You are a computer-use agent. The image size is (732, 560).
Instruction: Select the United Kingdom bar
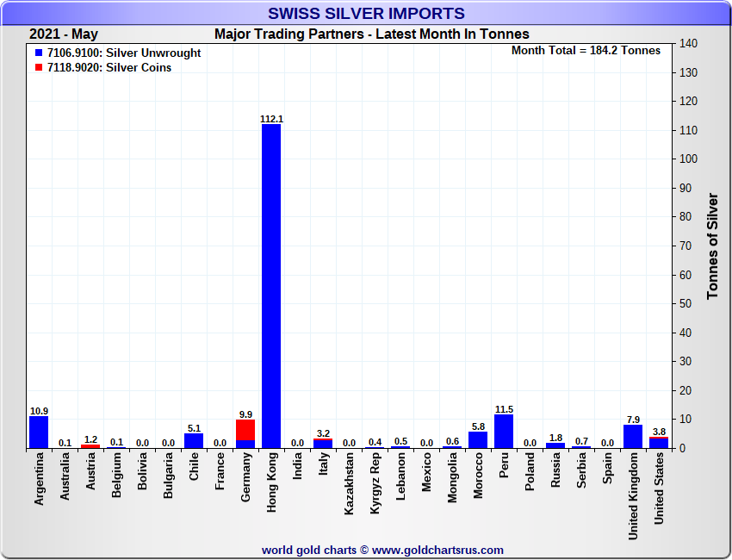pyautogui.click(x=633, y=437)
